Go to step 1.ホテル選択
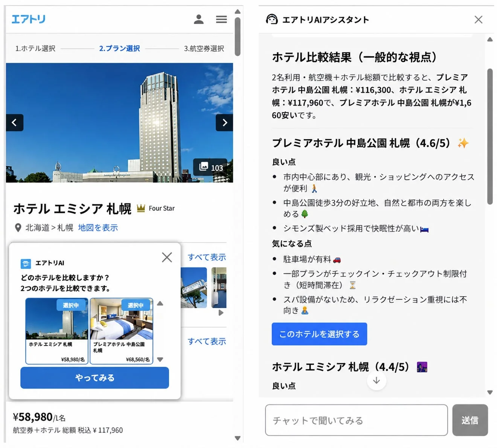 35,49
